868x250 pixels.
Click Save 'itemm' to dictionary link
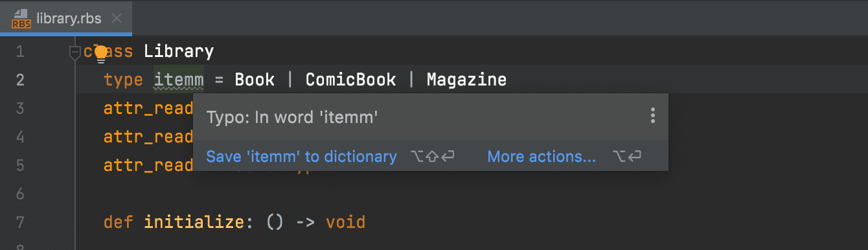pyautogui.click(x=301, y=157)
